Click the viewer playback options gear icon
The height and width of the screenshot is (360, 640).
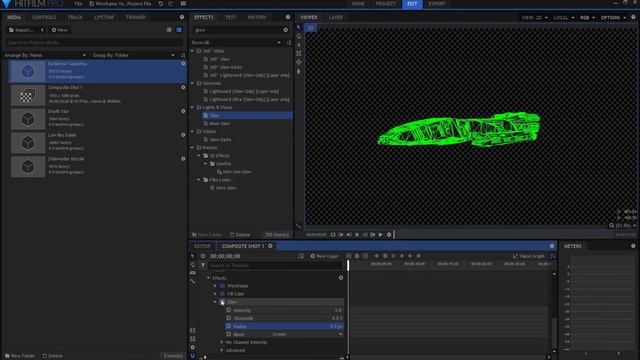pyautogui.click(x=389, y=235)
